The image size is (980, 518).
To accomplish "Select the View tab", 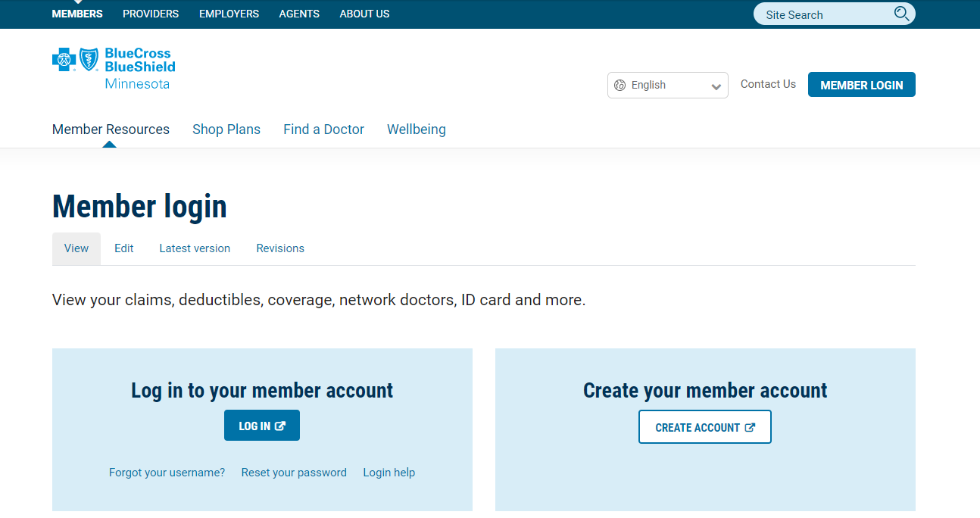I will click(76, 248).
